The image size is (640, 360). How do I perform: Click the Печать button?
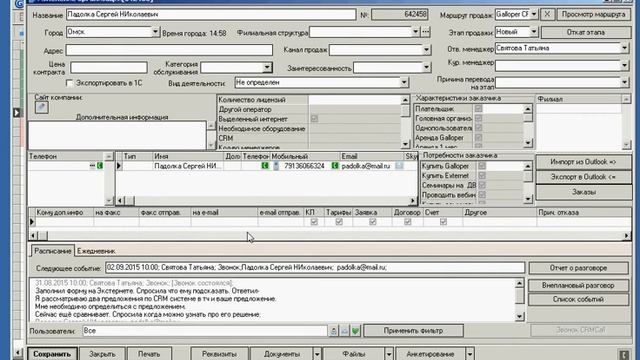coord(149,354)
